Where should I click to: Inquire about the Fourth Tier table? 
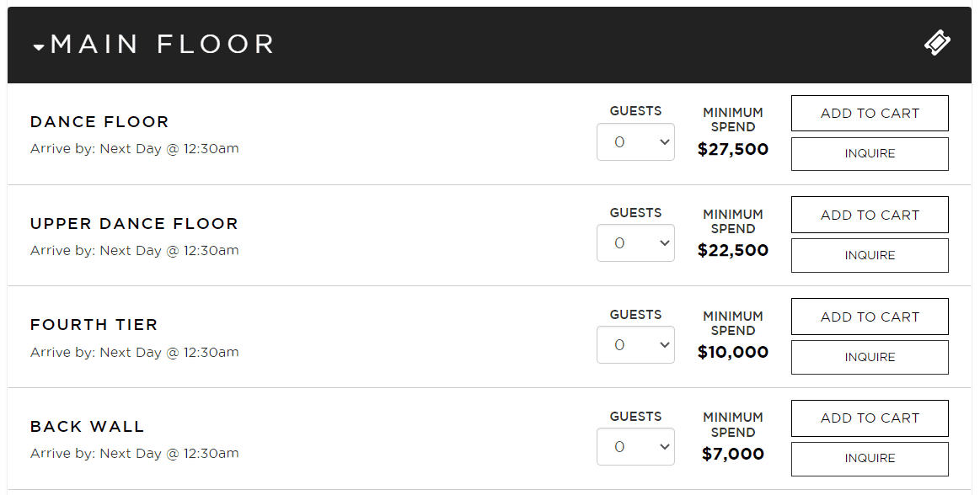[x=869, y=357]
